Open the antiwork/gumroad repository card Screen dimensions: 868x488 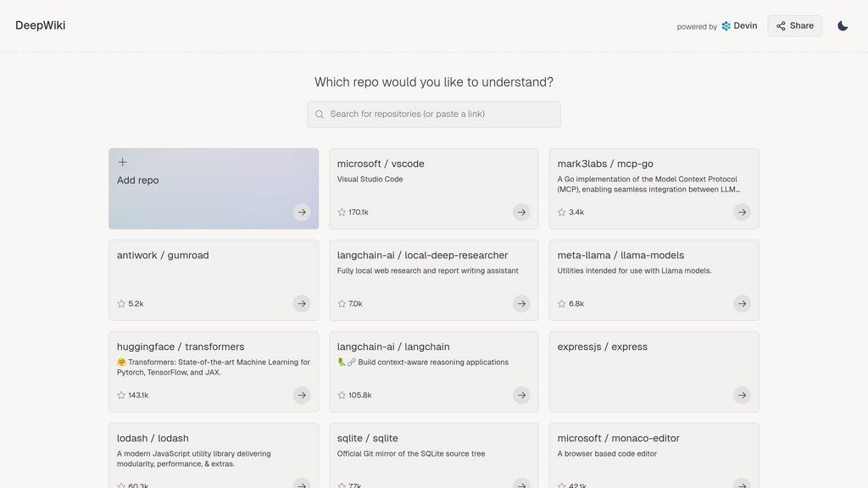(213, 280)
